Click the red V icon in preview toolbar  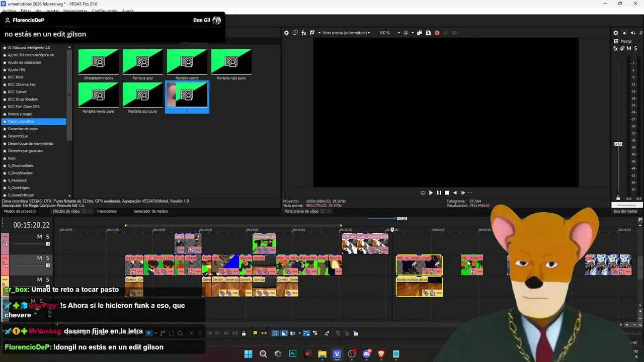pos(437,33)
